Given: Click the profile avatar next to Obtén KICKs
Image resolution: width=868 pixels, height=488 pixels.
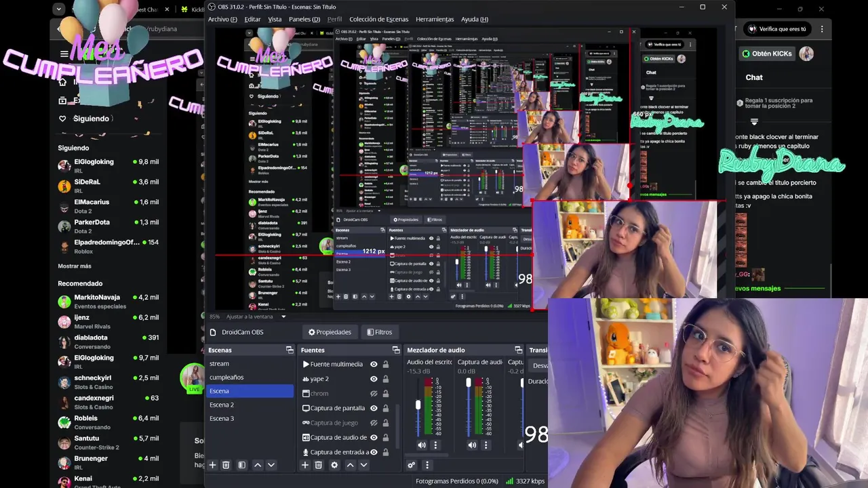Looking at the screenshot, I should (806, 54).
